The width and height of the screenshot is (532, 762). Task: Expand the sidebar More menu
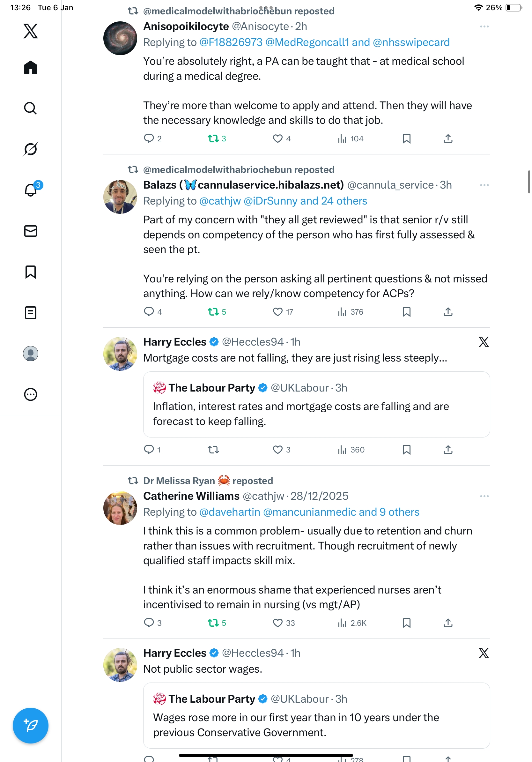31,395
